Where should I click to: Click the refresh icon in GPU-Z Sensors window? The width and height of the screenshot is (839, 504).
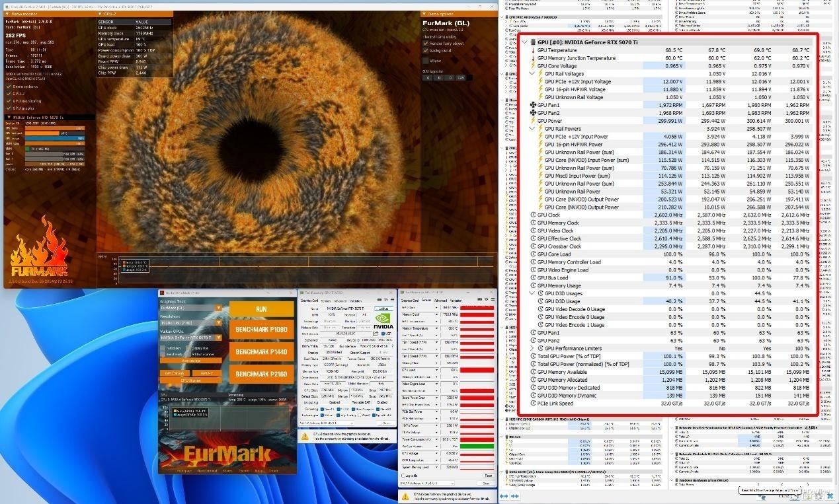tap(487, 299)
